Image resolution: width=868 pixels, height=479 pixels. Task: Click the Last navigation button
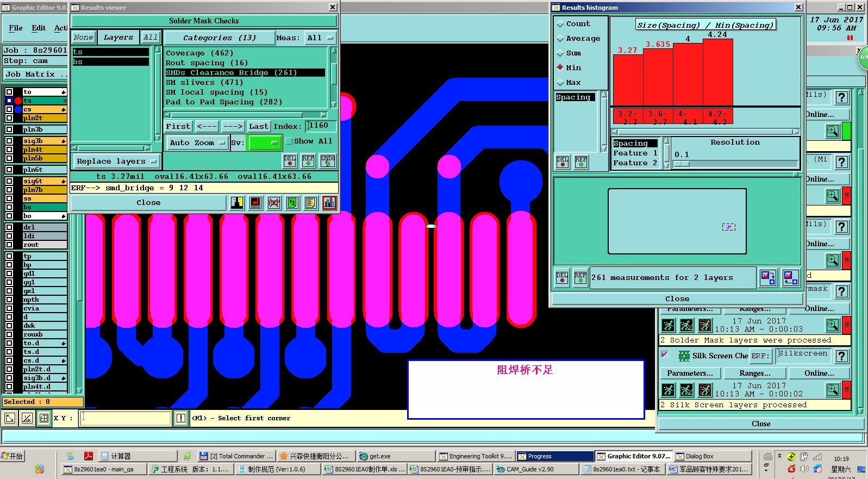(259, 127)
